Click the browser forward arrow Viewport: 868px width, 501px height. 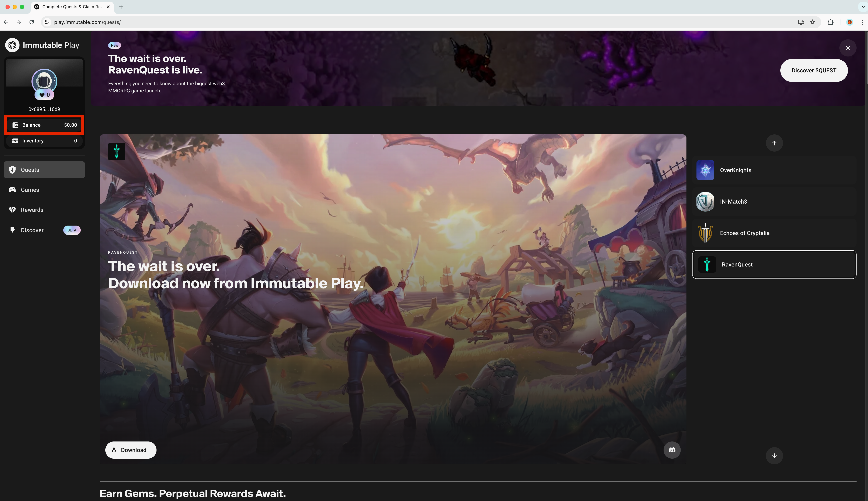click(x=19, y=22)
